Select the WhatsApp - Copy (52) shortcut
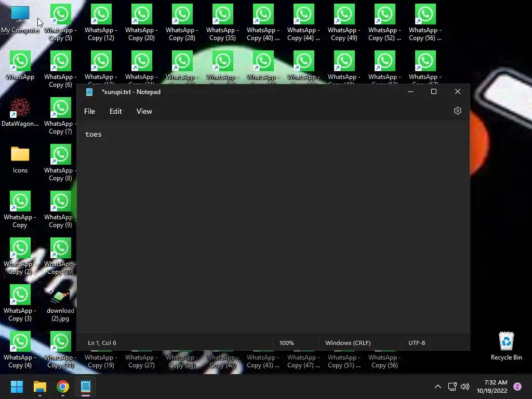 [384, 23]
